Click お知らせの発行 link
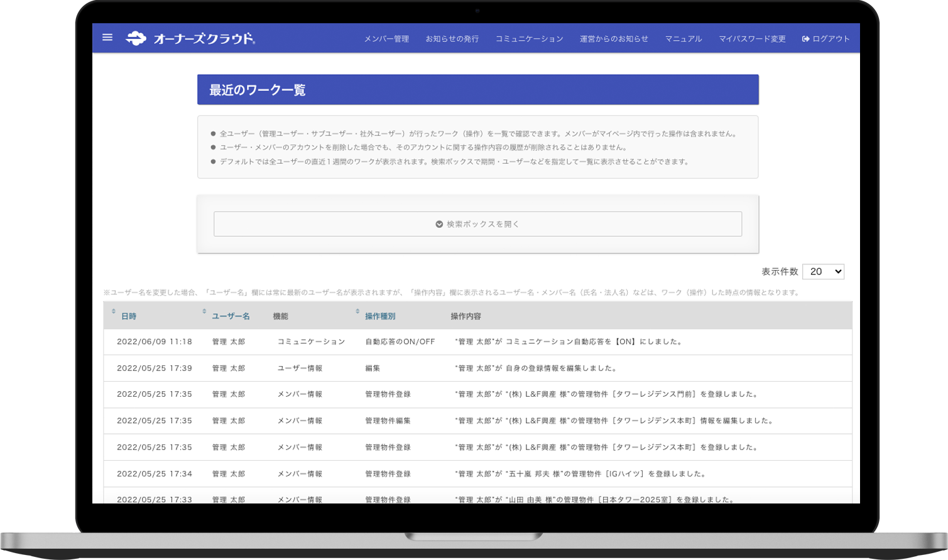 (x=452, y=38)
